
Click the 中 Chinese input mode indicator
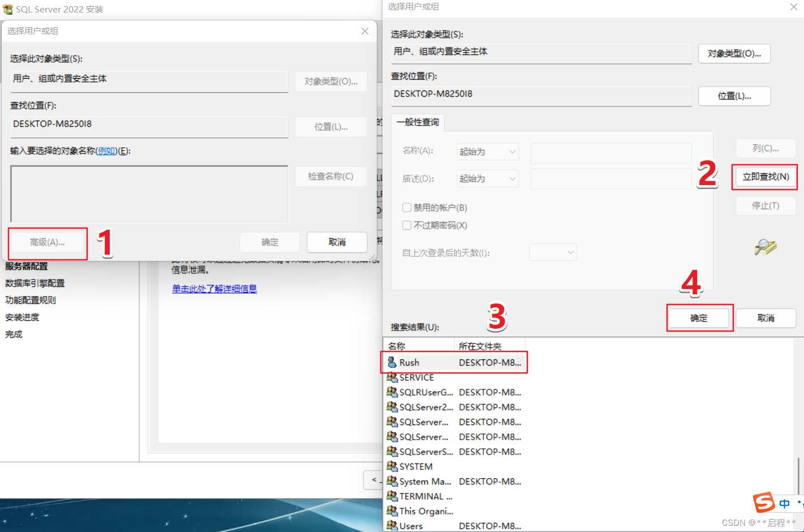(x=785, y=503)
